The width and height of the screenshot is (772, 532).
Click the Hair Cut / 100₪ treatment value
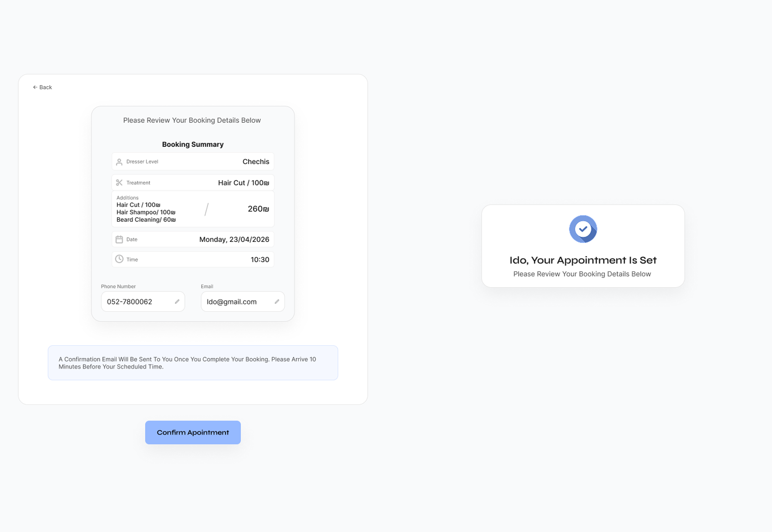pyautogui.click(x=244, y=183)
